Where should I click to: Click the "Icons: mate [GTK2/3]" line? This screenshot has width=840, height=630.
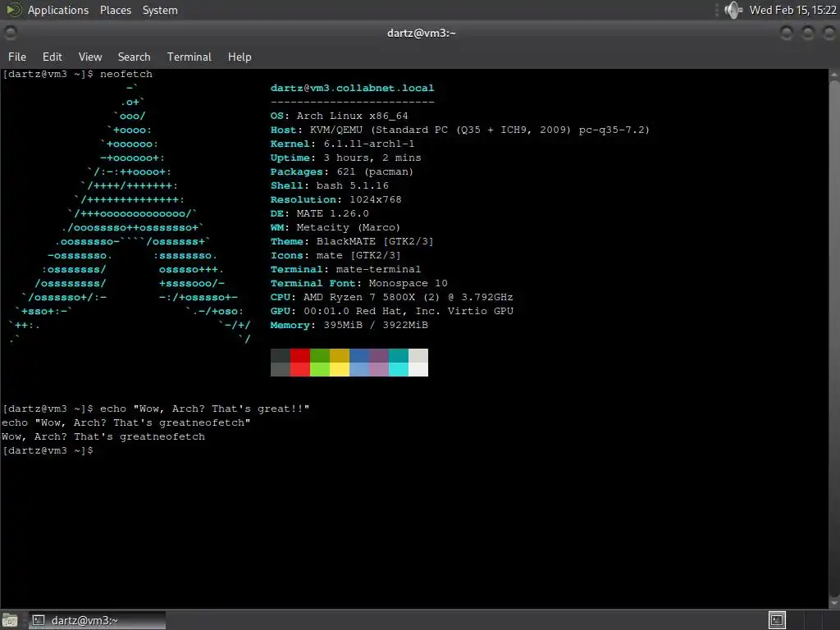coord(336,255)
